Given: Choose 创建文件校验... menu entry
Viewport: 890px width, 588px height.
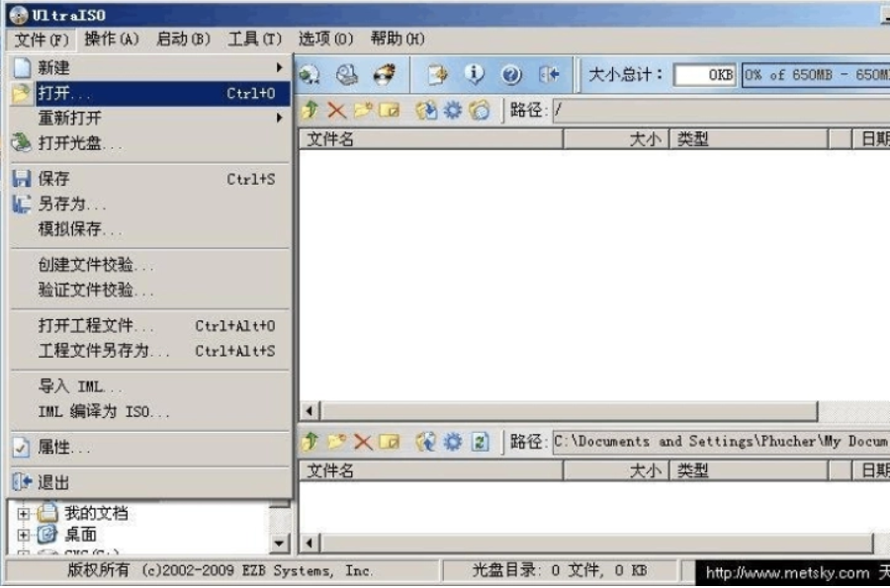Looking at the screenshot, I should point(150,264).
